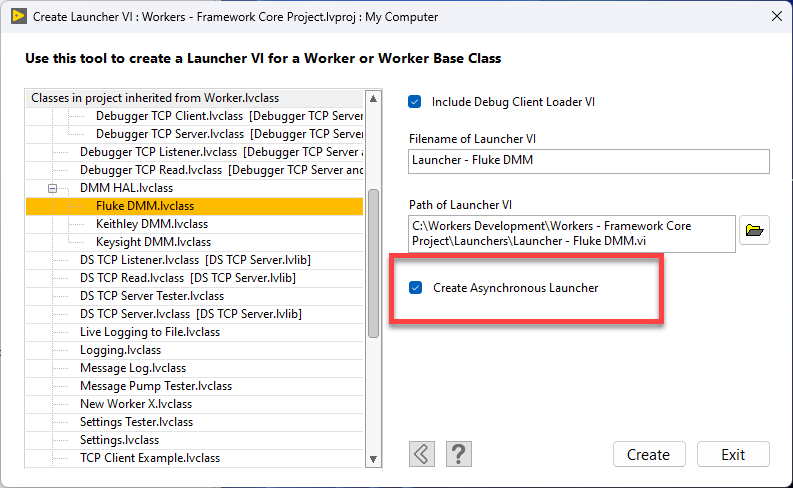Close the Create Launcher VI window
Screen dimensions: 793x488
click(774, 17)
